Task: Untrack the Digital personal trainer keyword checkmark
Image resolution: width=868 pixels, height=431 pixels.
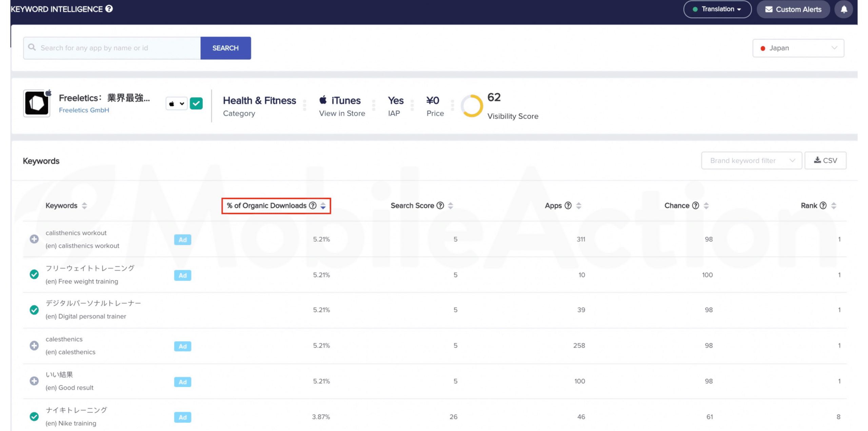Action: [34, 310]
